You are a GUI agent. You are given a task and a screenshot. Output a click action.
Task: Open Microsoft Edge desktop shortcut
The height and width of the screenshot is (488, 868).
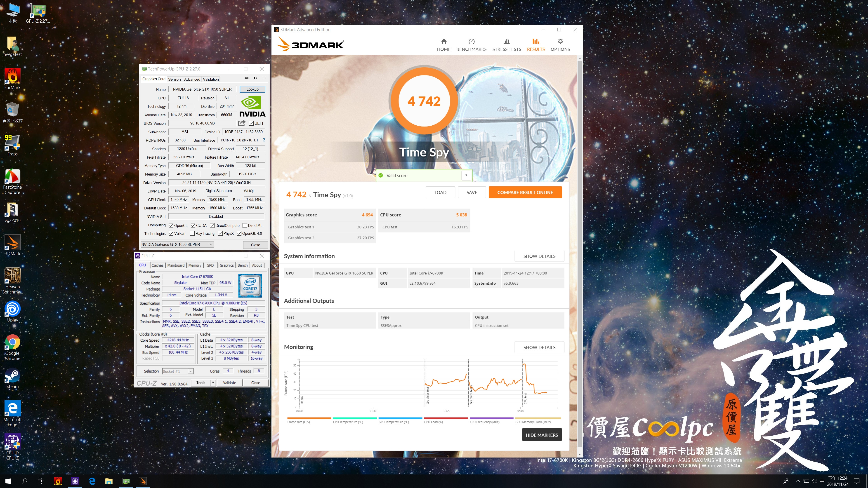pyautogui.click(x=12, y=414)
